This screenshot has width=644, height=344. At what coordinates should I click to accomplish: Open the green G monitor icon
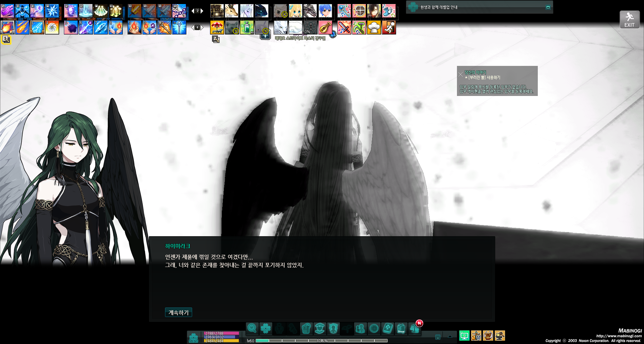[464, 336]
